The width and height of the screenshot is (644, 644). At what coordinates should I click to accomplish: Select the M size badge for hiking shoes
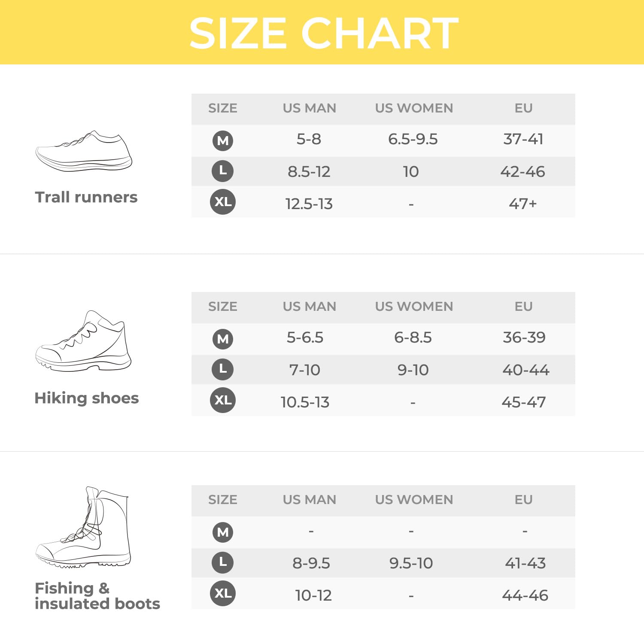coord(223,339)
